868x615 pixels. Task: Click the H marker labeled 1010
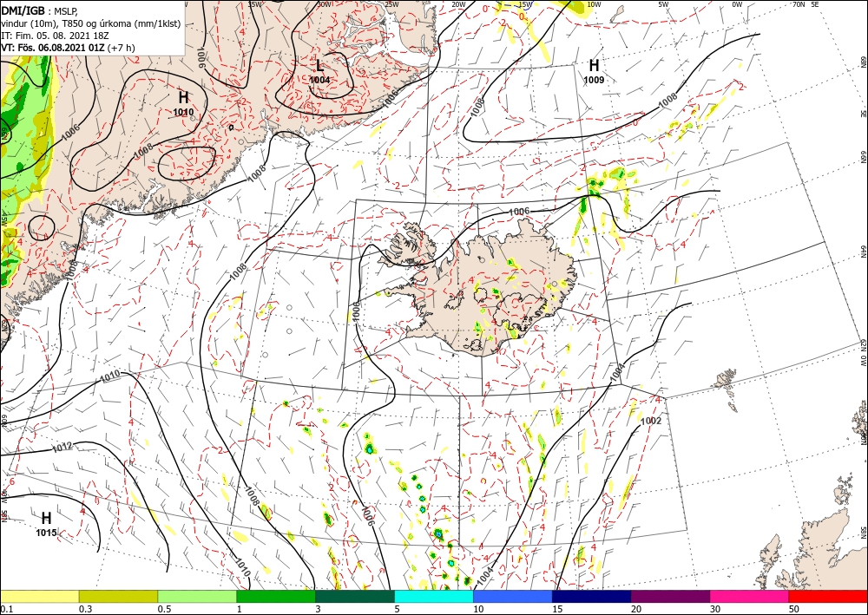pos(183,103)
